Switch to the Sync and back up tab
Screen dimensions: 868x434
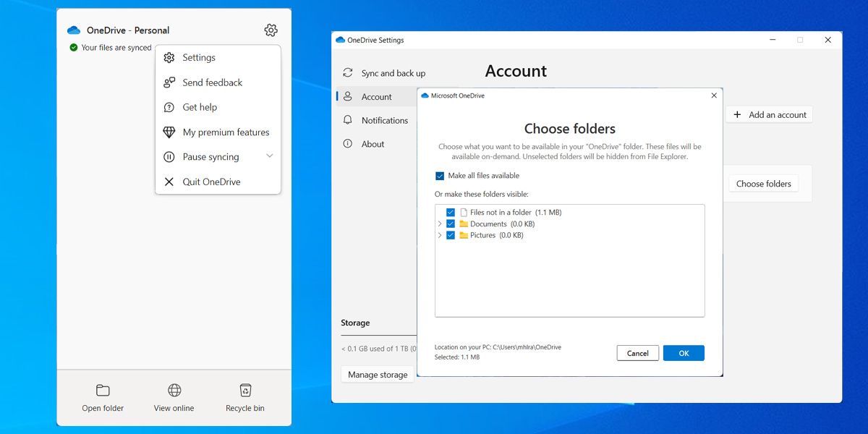tap(393, 73)
